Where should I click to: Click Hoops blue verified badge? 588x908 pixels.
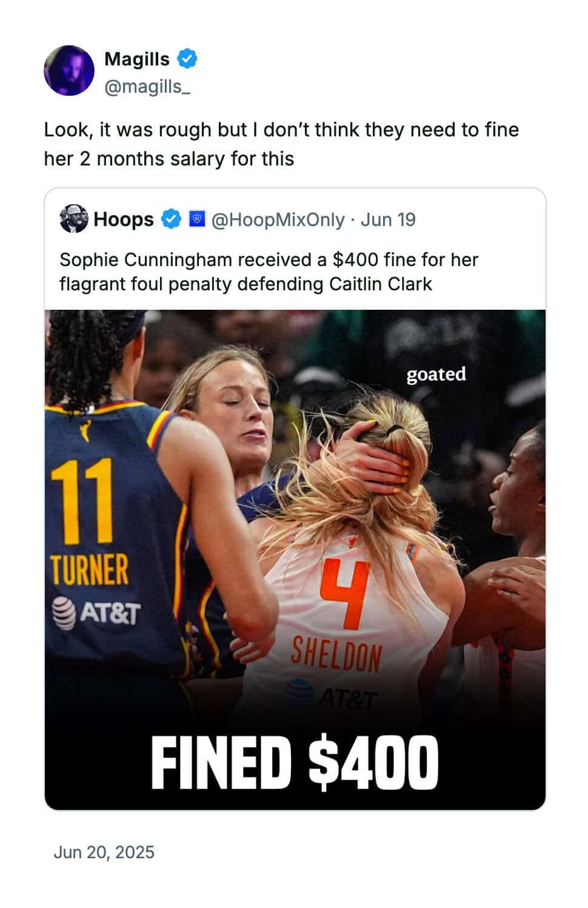point(171,219)
